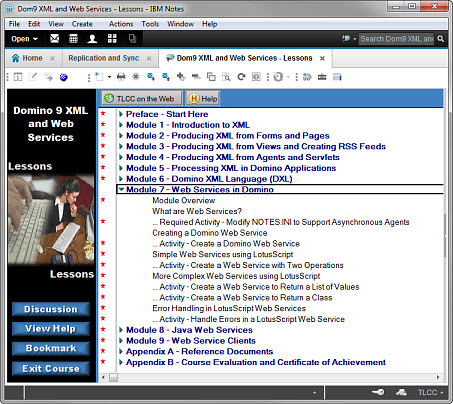Open the Tools menu
This screenshot has width=453, height=404.
(150, 24)
